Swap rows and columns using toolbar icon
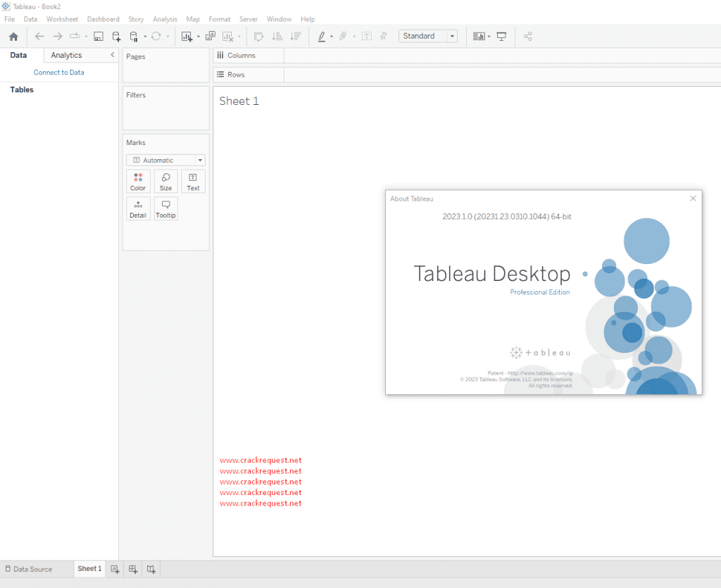Image resolution: width=721 pixels, height=588 pixels. [259, 36]
